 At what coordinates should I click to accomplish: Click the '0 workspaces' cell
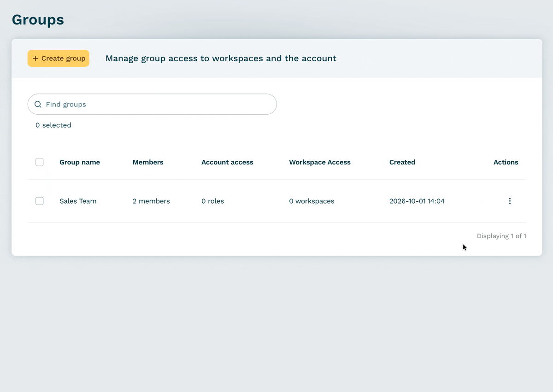pyautogui.click(x=312, y=201)
